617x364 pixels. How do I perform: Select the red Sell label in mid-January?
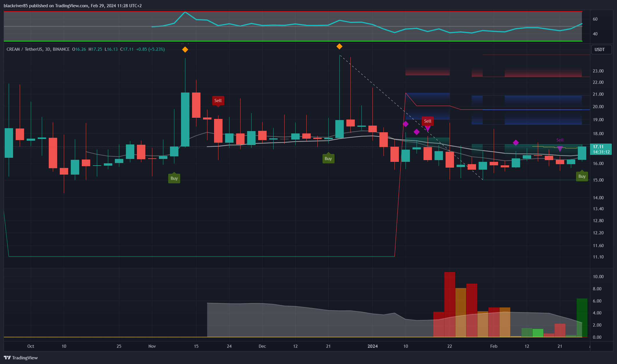pos(428,121)
